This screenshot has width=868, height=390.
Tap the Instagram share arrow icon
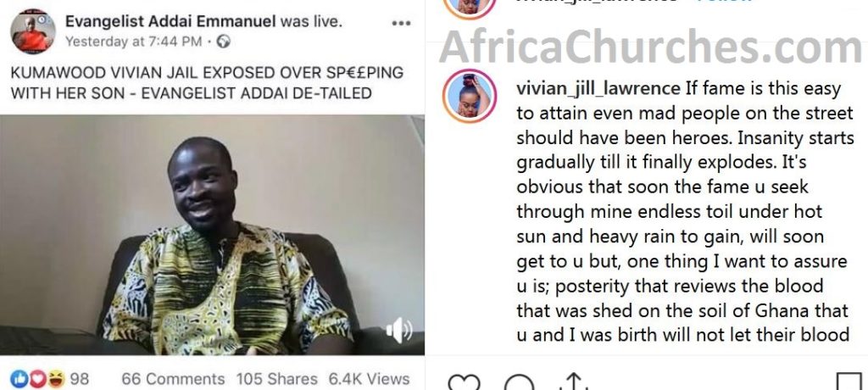click(574, 382)
